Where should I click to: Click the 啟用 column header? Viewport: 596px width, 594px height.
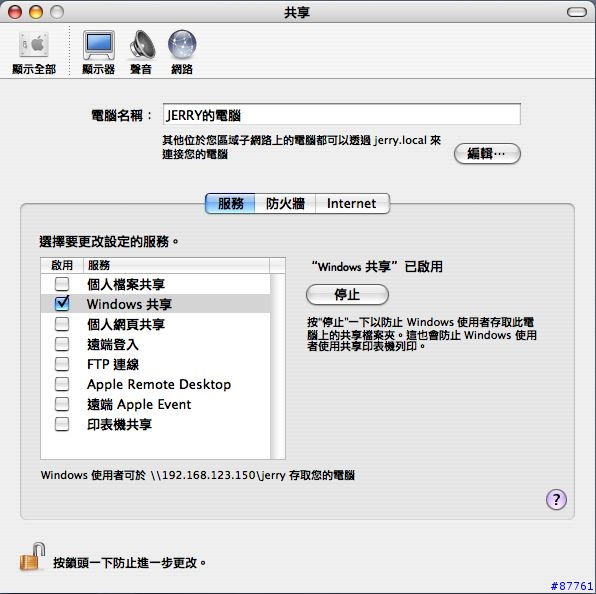pyautogui.click(x=62, y=265)
